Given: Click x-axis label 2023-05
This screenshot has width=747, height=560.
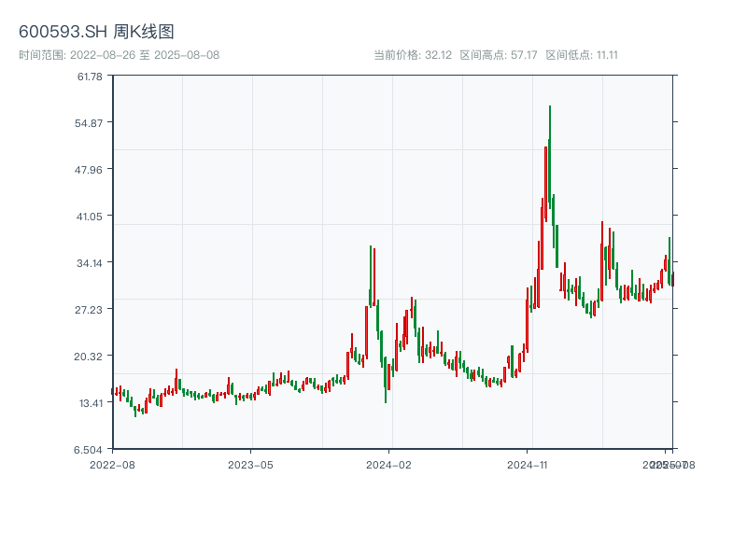Looking at the screenshot, I should click(250, 465).
